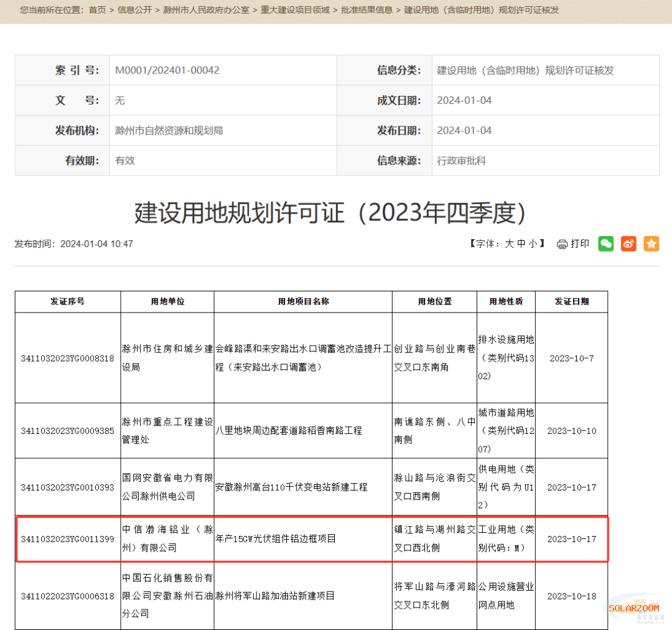Click project 滁州将军山路加油站新建项目

click(x=275, y=596)
